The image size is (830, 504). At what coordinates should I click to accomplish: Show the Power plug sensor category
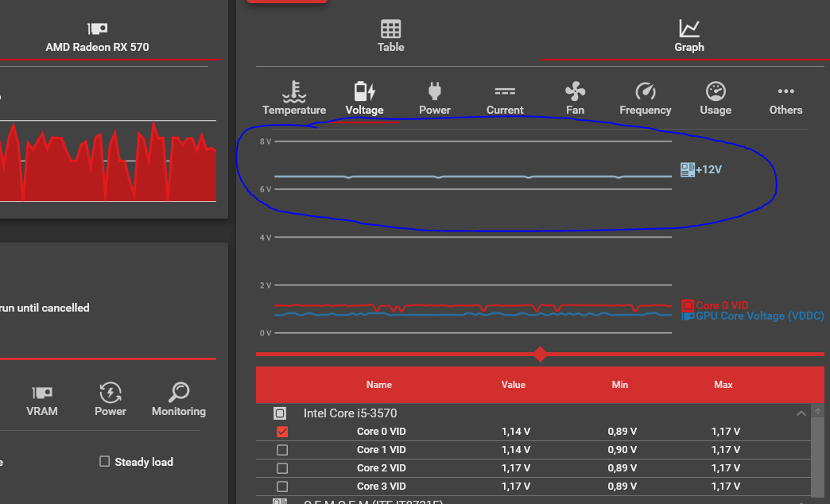tap(435, 99)
